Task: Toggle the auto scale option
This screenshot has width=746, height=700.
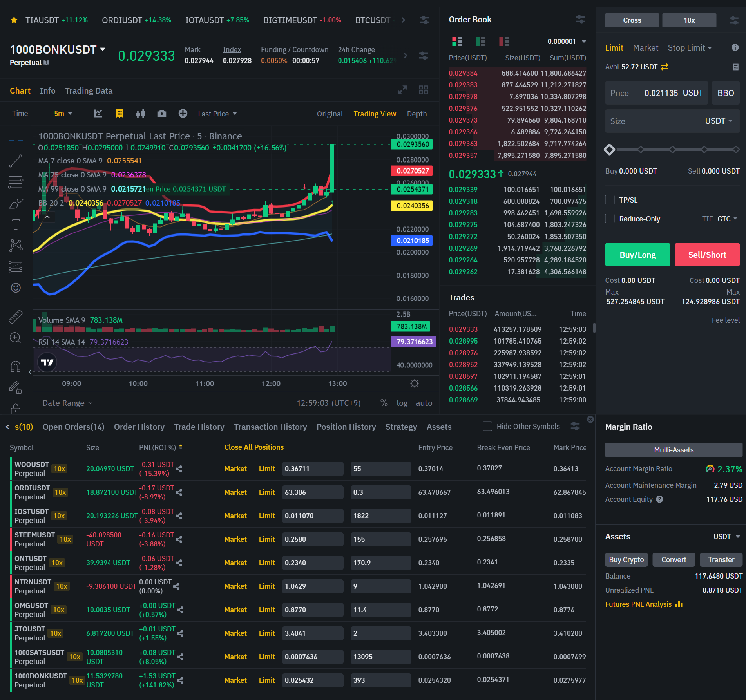Action: pos(424,403)
